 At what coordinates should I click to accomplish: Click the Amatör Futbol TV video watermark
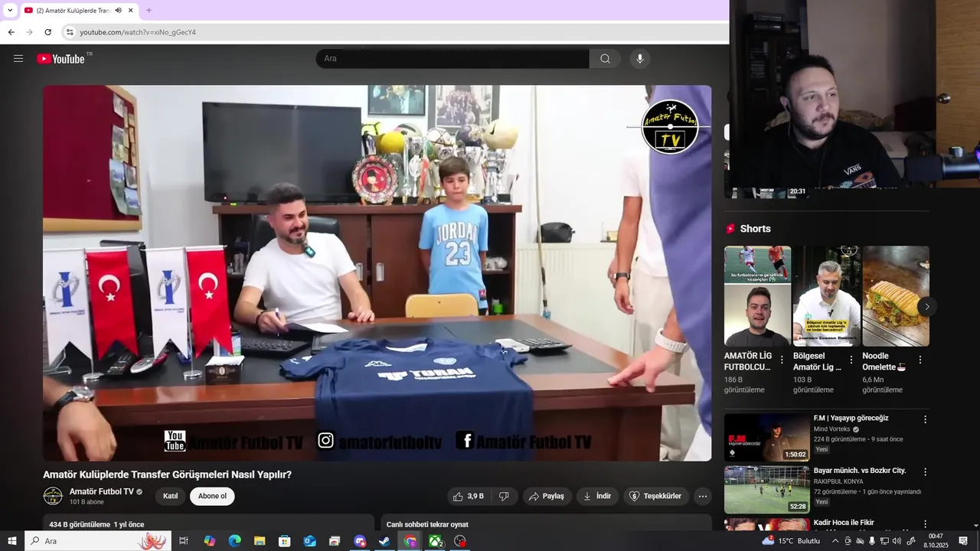(x=670, y=127)
